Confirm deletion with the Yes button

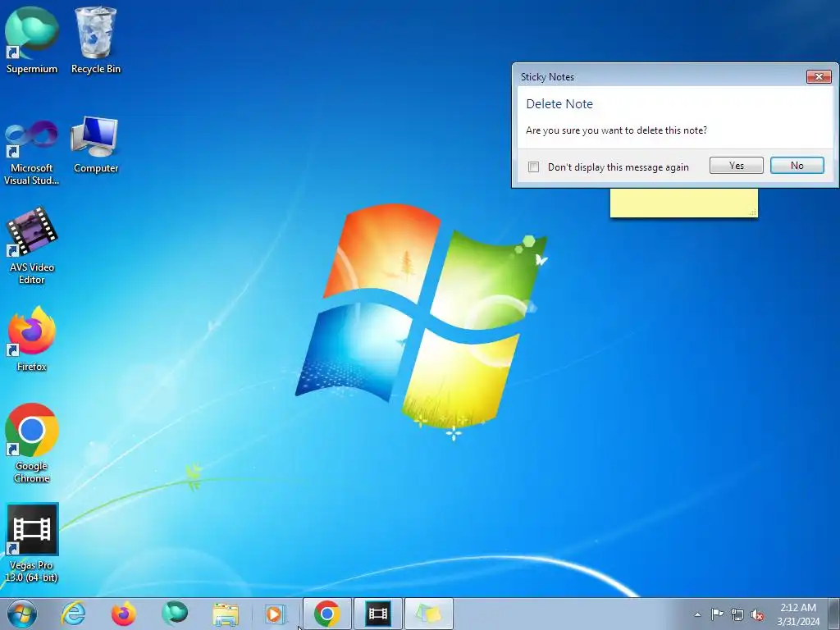point(736,166)
